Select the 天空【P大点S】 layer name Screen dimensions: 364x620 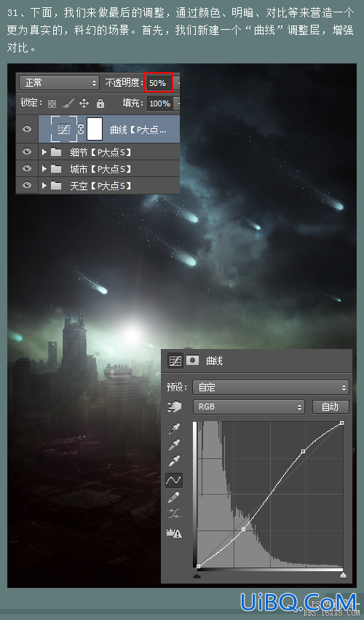click(x=100, y=186)
